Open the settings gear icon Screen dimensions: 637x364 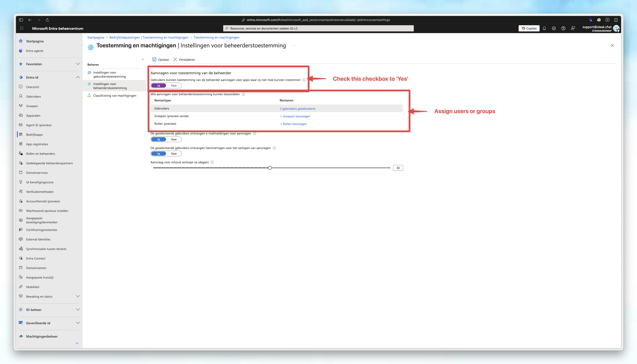pos(553,28)
